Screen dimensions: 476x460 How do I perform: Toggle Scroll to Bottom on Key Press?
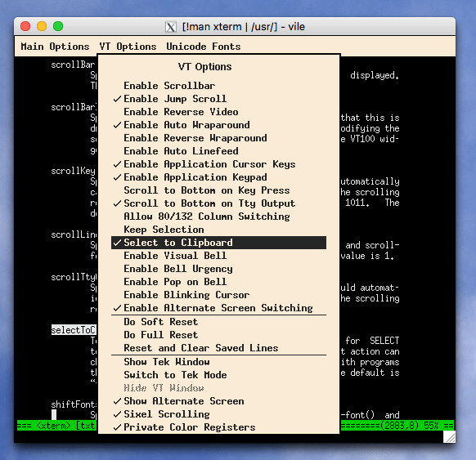[218, 190]
